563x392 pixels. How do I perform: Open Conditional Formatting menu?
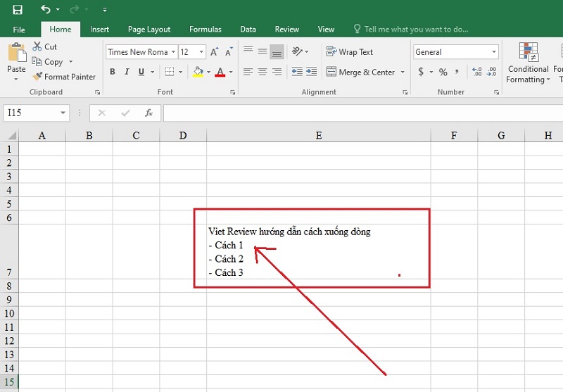coord(528,63)
